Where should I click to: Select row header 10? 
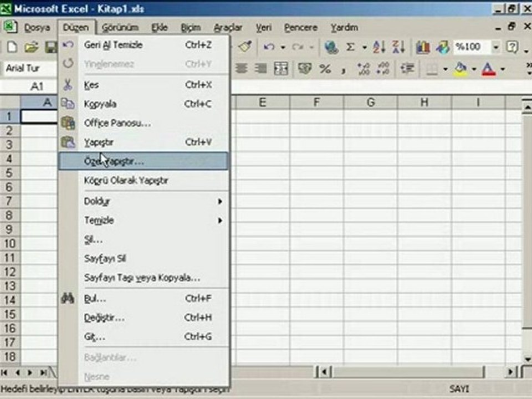tap(10, 244)
